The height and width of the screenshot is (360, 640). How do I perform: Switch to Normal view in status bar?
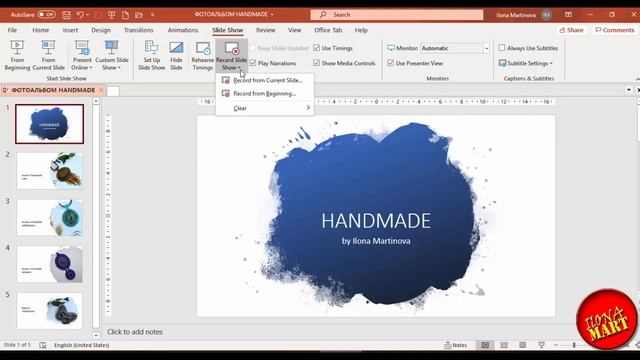(485, 345)
